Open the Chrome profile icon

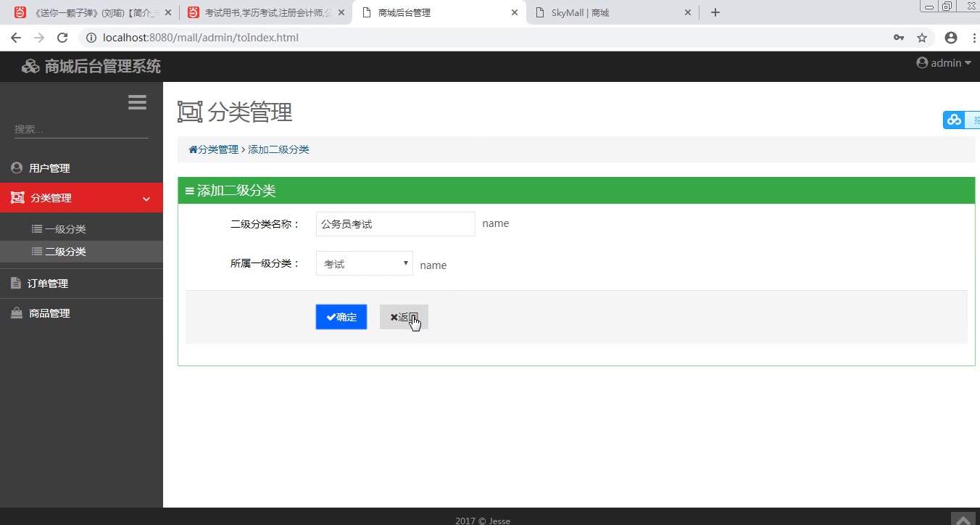point(951,38)
